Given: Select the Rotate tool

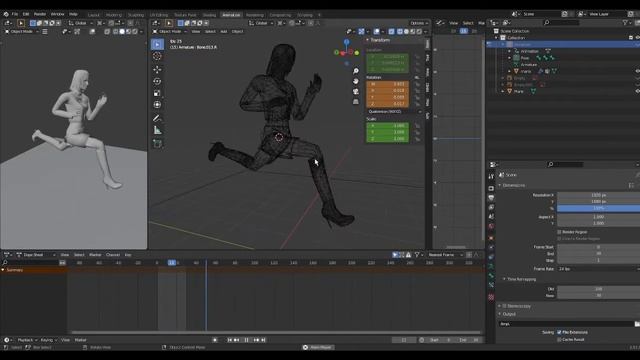Looking at the screenshot, I should tap(157, 81).
